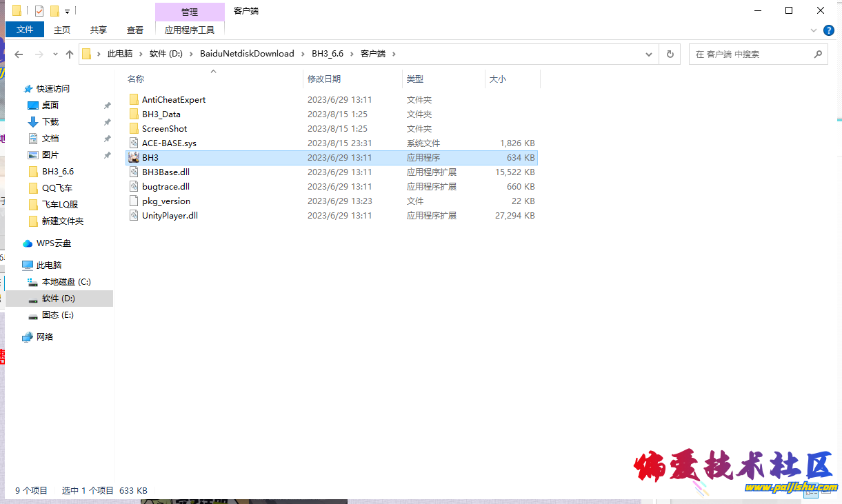Viewport: 842px width, 504px height.
Task: Open 图片 in quick access
Action: pos(50,155)
